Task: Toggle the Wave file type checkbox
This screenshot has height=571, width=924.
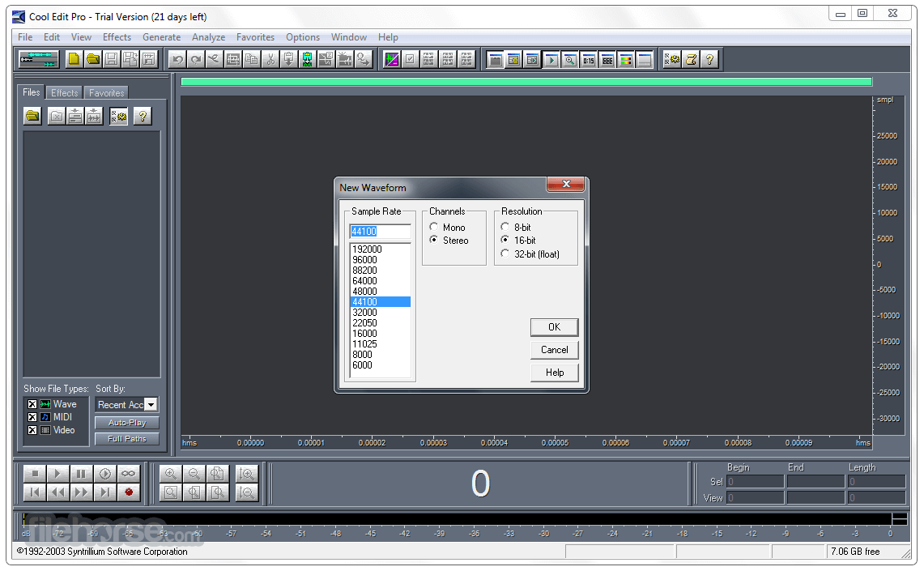Action: point(32,404)
